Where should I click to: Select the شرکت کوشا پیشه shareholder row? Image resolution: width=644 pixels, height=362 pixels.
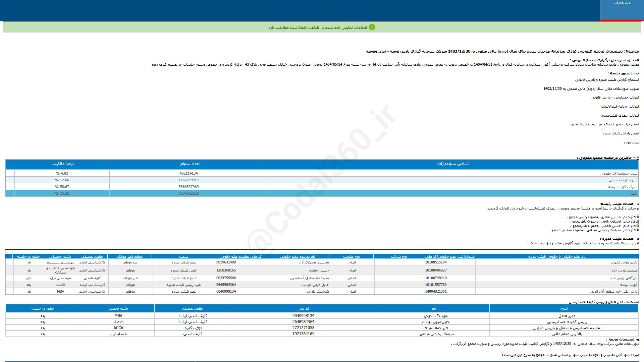(x=322, y=187)
